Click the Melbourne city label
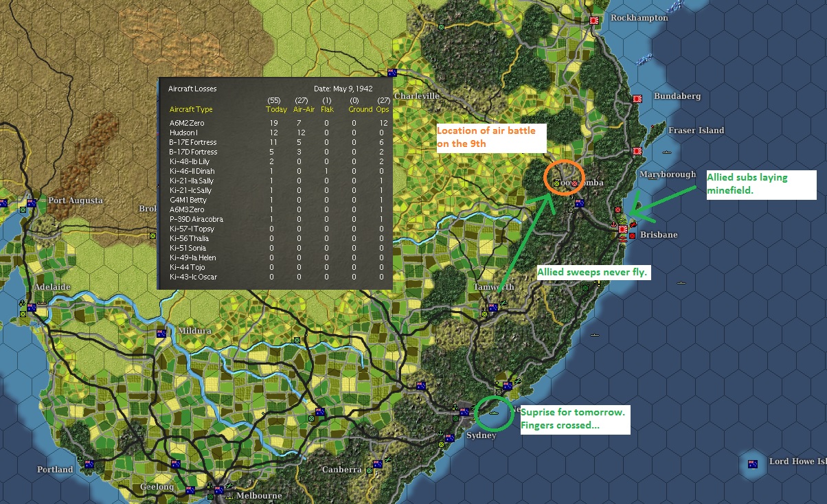Screen dimensions: 827x504 pyautogui.click(x=259, y=496)
